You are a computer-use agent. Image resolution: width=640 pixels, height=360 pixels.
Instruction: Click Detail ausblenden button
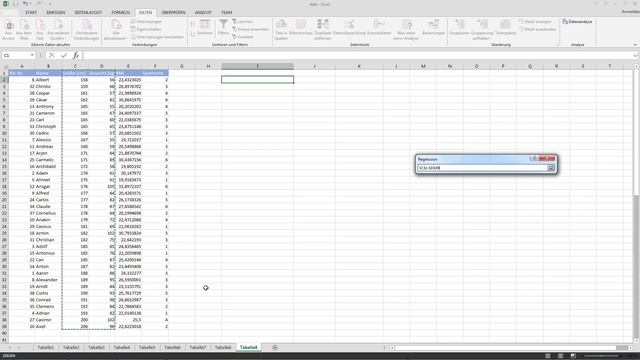537,29
